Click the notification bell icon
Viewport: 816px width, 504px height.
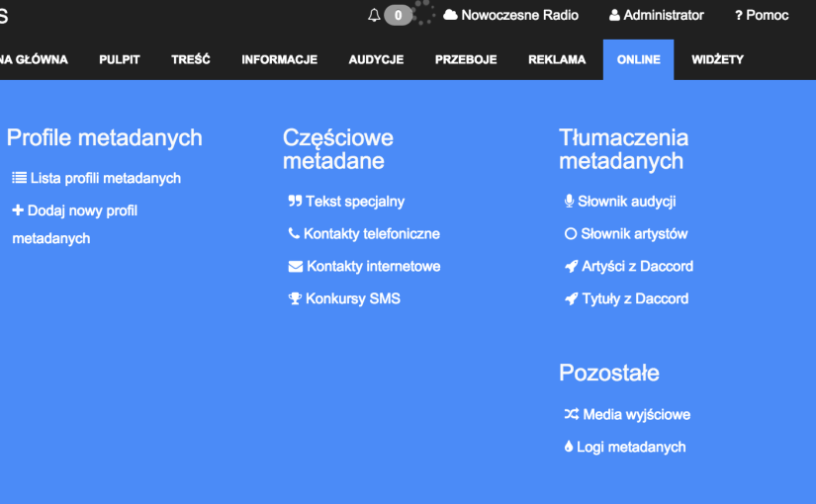coord(374,15)
